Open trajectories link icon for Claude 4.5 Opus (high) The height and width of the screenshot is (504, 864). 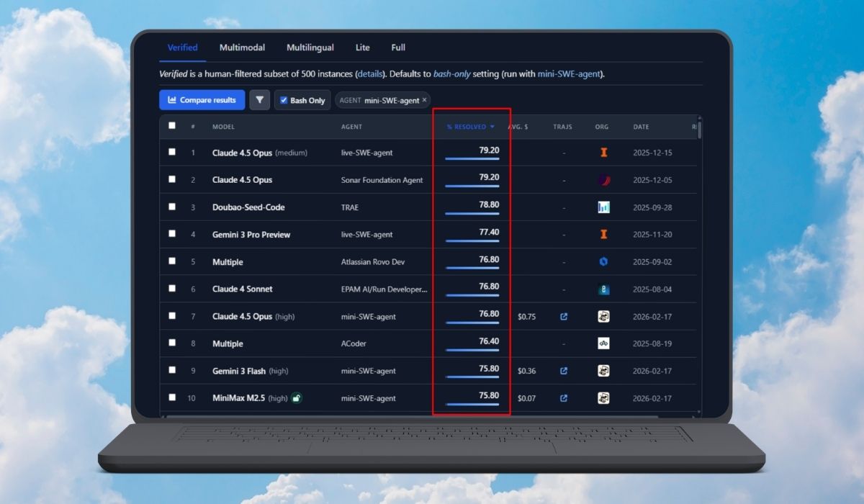click(x=564, y=316)
